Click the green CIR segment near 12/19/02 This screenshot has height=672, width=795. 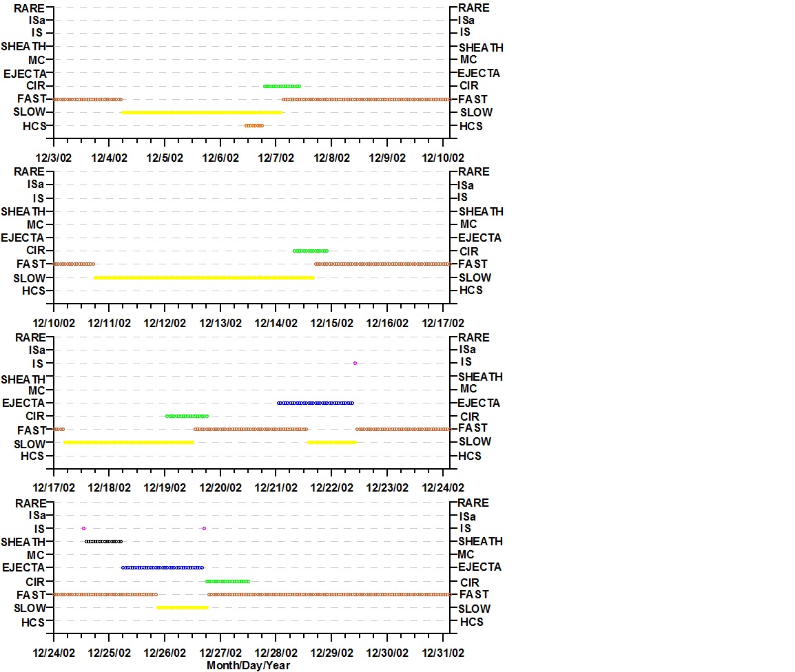pyautogui.click(x=187, y=416)
